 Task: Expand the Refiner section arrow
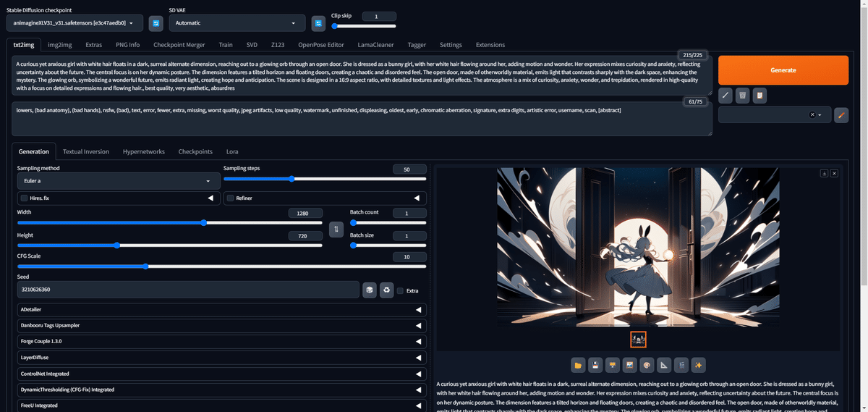[x=417, y=198]
